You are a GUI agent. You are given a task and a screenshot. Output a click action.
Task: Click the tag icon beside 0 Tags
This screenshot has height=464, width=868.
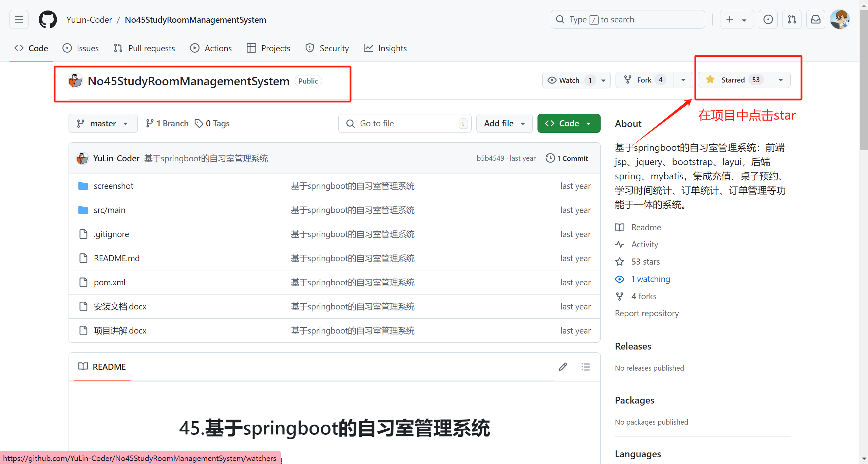pos(199,124)
